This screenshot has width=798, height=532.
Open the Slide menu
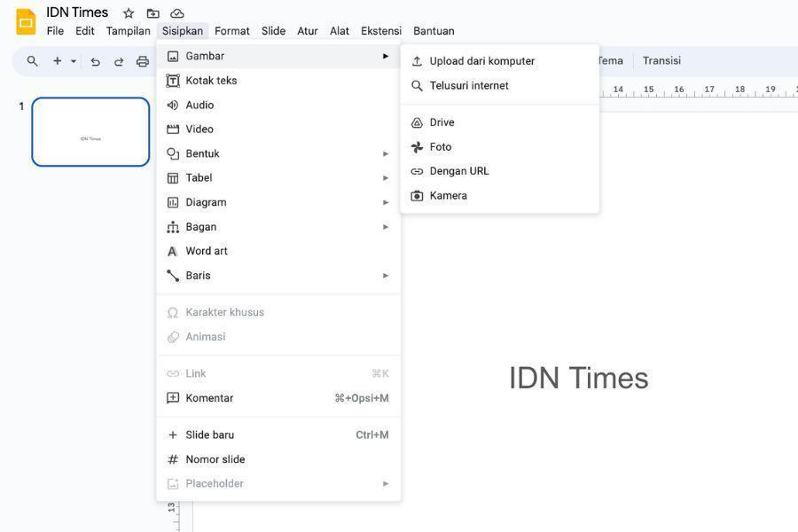pos(273,31)
